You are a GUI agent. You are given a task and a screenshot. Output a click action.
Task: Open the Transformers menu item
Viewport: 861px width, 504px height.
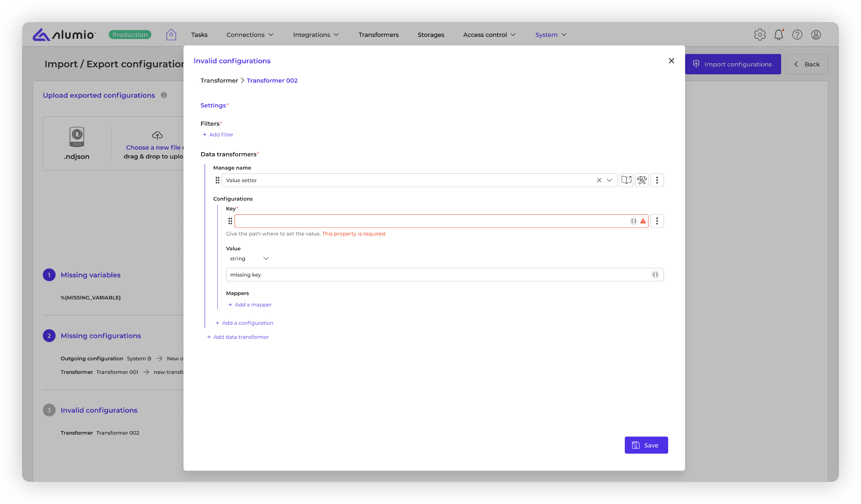click(x=378, y=35)
